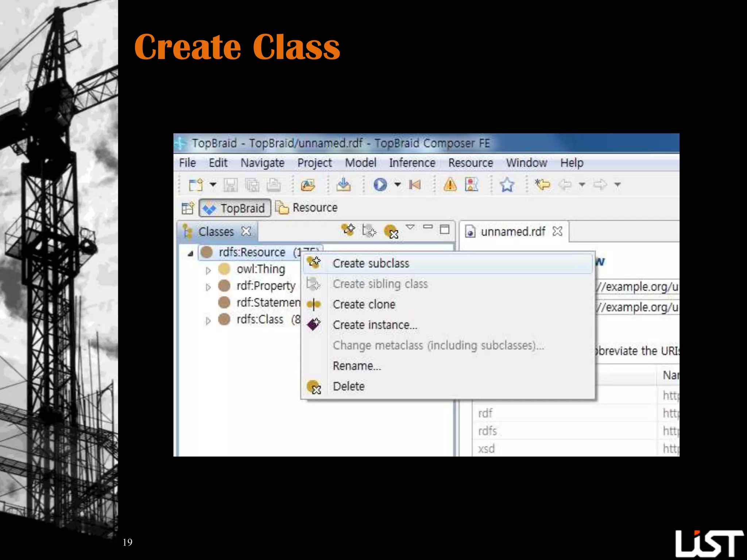Viewport: 747px width, 560px height.
Task: Select rdf:Statement in the class tree
Action: click(268, 303)
